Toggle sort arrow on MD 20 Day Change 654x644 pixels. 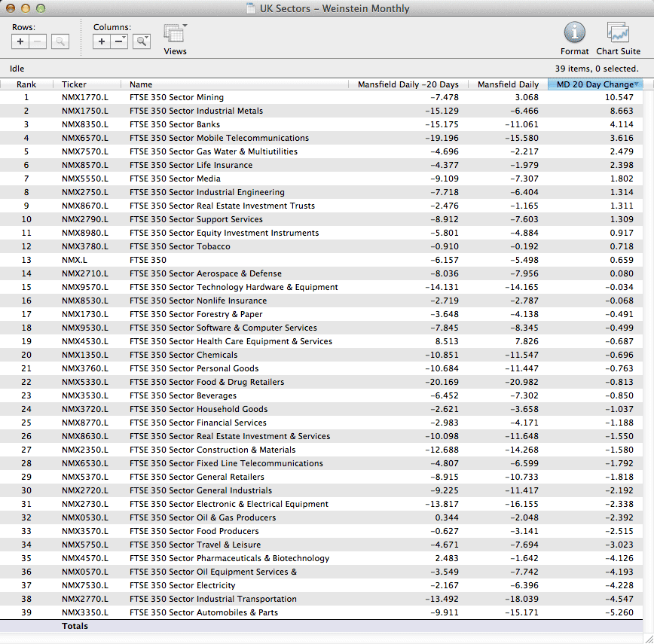(x=637, y=84)
